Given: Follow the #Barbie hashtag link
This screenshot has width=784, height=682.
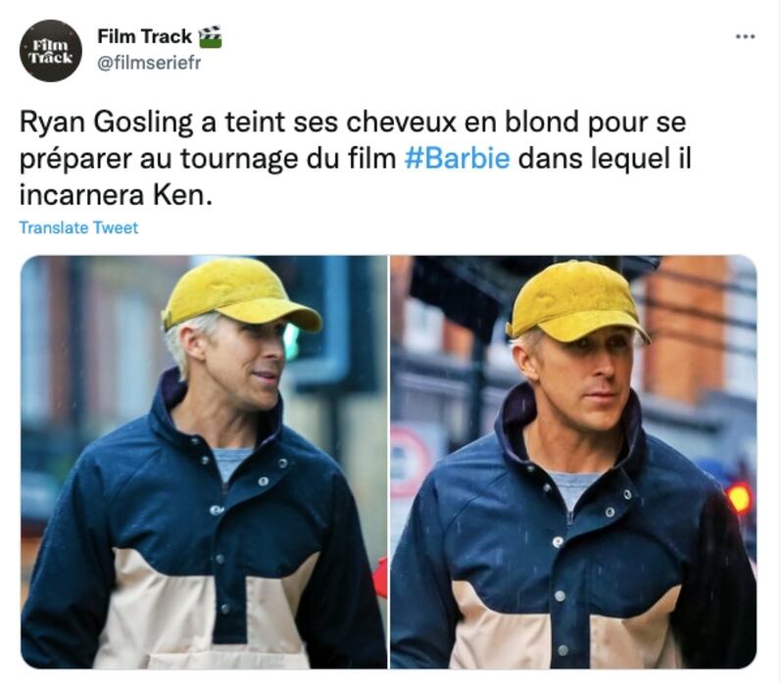Looking at the screenshot, I should 457,159.
